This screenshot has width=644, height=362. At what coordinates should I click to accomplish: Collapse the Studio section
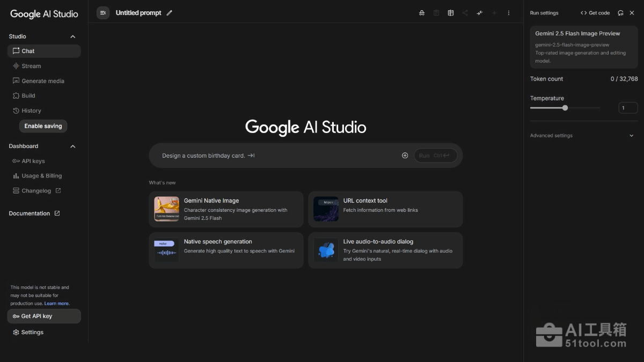(73, 36)
